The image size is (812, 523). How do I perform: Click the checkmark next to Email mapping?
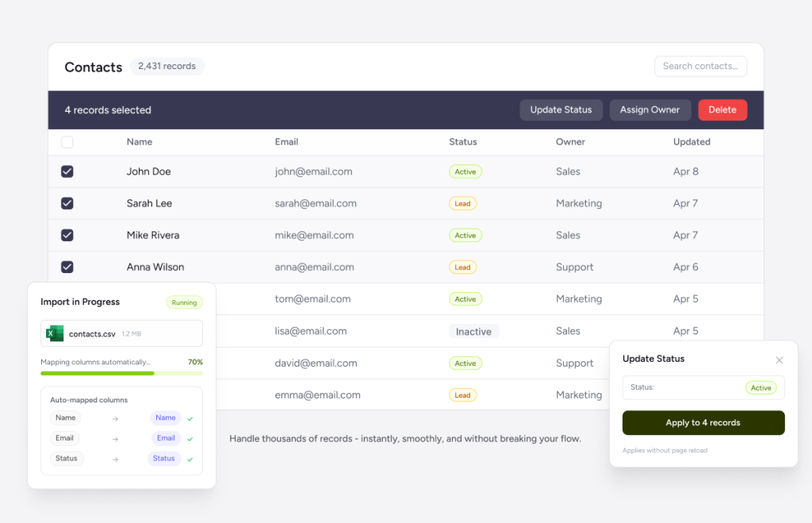click(x=190, y=439)
